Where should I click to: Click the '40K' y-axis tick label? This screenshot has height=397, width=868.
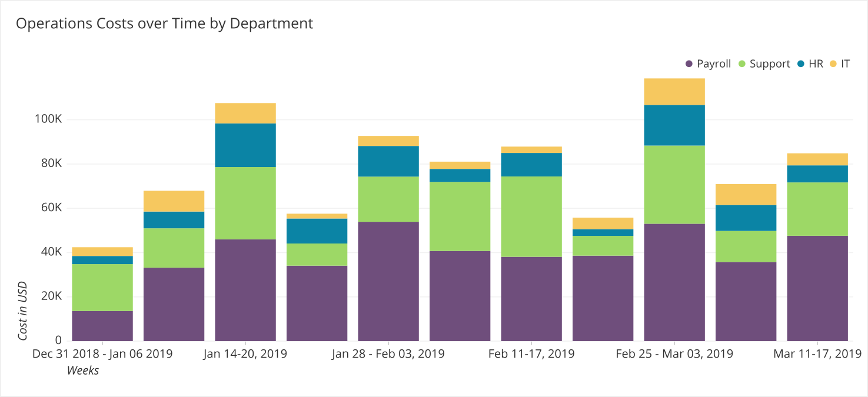[x=51, y=252]
